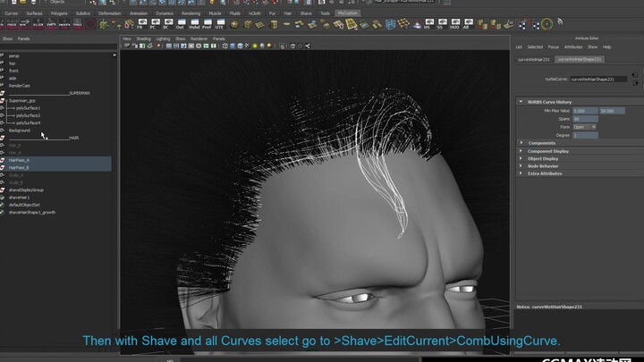This screenshot has width=644, height=362.
Task: Open Outliner Show menu
Action: [7, 39]
